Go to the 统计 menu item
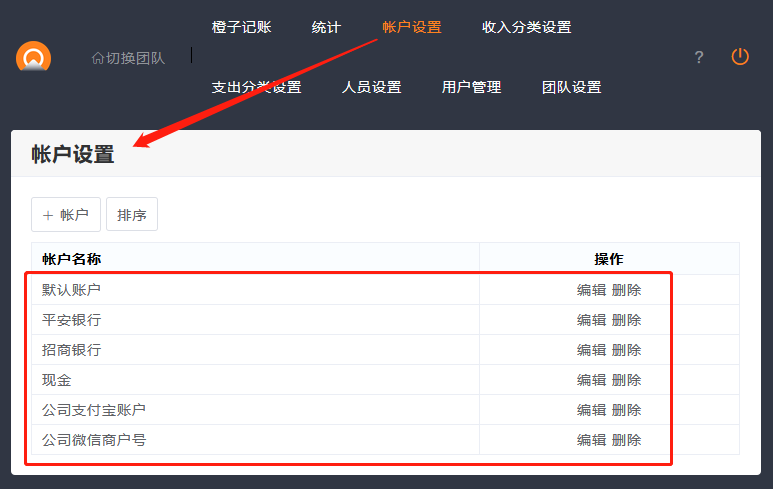Image resolution: width=773 pixels, height=489 pixels. point(326,27)
